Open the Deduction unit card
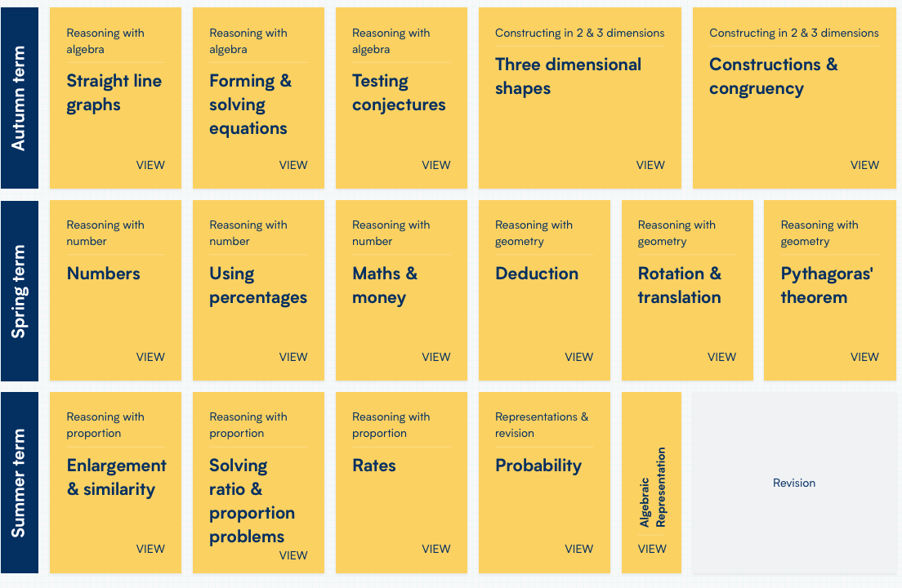The height and width of the screenshot is (588, 902). click(x=544, y=290)
